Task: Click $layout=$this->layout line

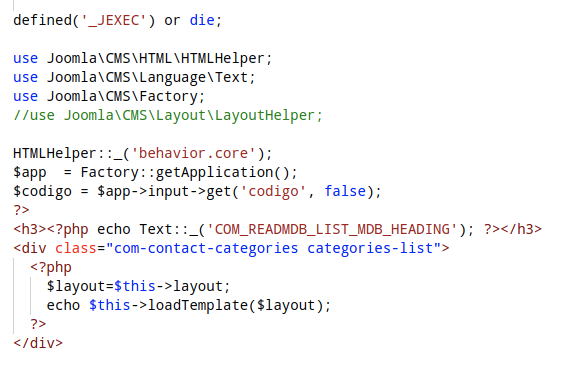Action: [x=138, y=286]
